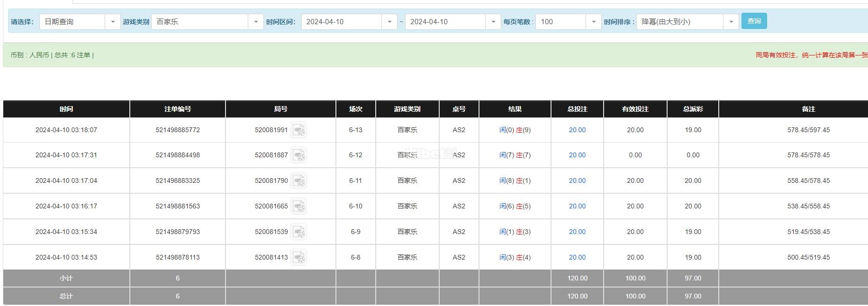
Task: Click session number 6-8
Action: pyautogui.click(x=355, y=257)
